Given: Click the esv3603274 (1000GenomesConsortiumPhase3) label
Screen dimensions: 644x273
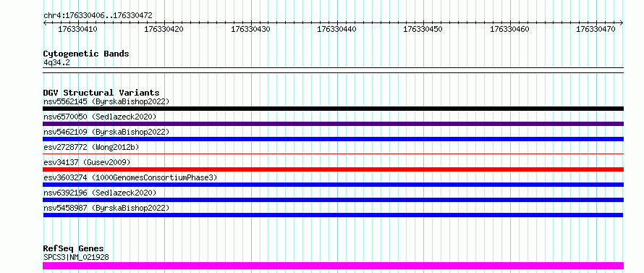Looking at the screenshot, I should pyautogui.click(x=130, y=177).
